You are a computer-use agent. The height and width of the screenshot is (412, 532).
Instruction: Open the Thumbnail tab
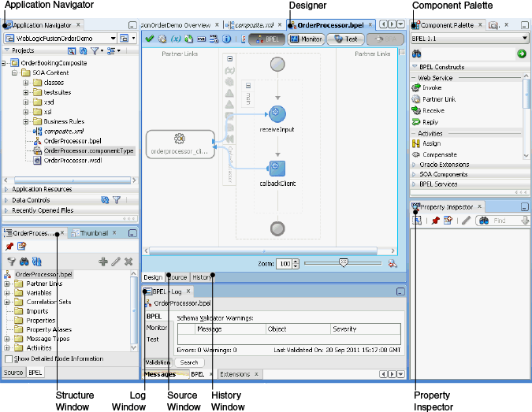click(94, 233)
